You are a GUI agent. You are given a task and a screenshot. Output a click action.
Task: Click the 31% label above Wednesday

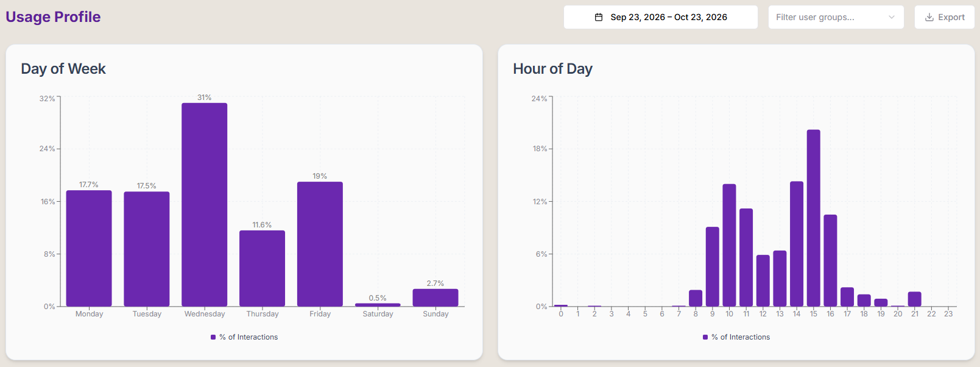coord(205,98)
